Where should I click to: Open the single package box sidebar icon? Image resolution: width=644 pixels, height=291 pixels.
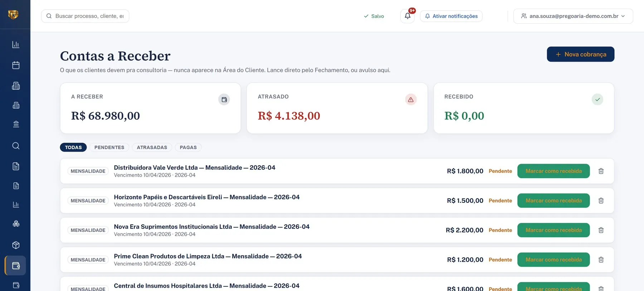pos(16,245)
